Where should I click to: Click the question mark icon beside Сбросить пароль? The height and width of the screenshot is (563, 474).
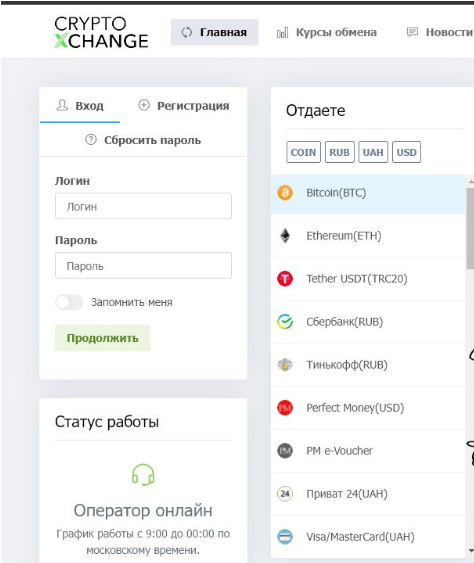click(x=91, y=140)
